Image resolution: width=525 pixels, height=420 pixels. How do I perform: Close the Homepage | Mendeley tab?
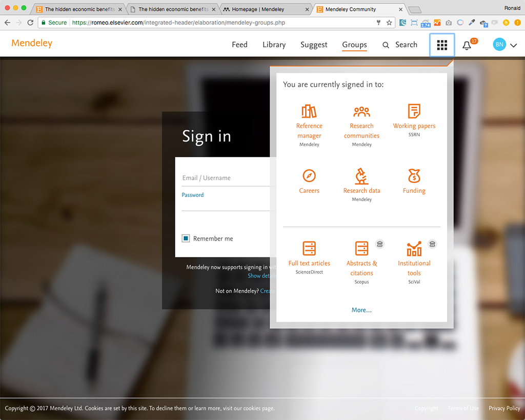(307, 9)
